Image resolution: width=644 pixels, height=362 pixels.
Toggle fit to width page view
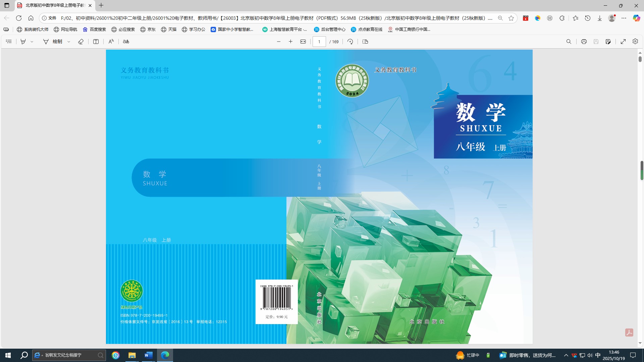(303, 42)
